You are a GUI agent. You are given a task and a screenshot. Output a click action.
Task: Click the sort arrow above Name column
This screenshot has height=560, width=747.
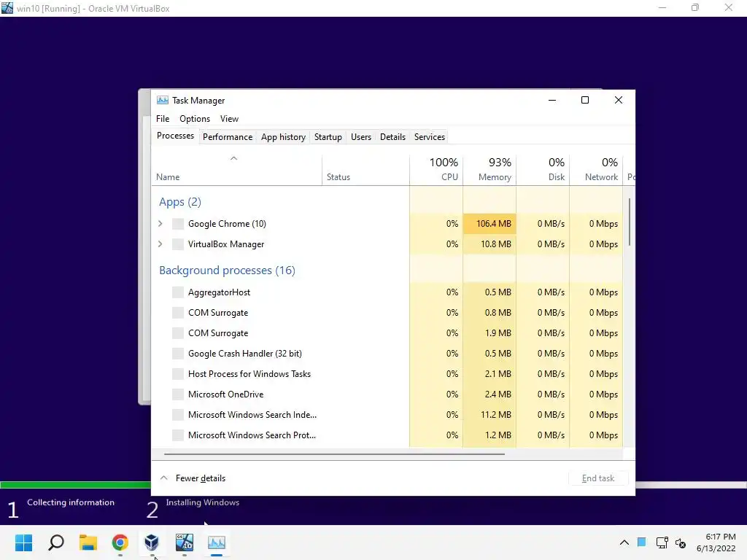(x=233, y=158)
